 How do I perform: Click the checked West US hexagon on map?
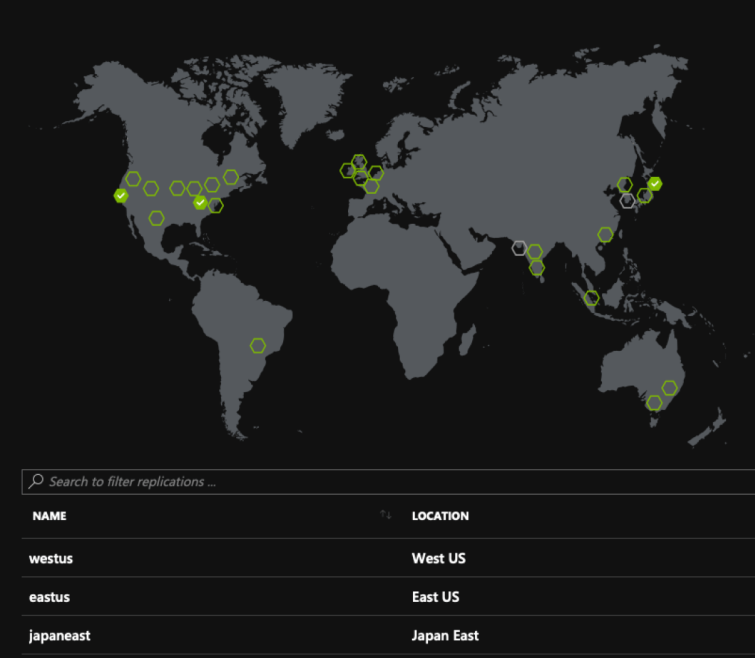(x=121, y=196)
